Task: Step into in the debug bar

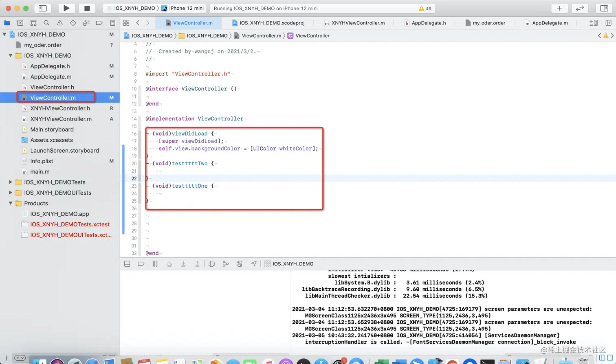Action: (x=183, y=264)
